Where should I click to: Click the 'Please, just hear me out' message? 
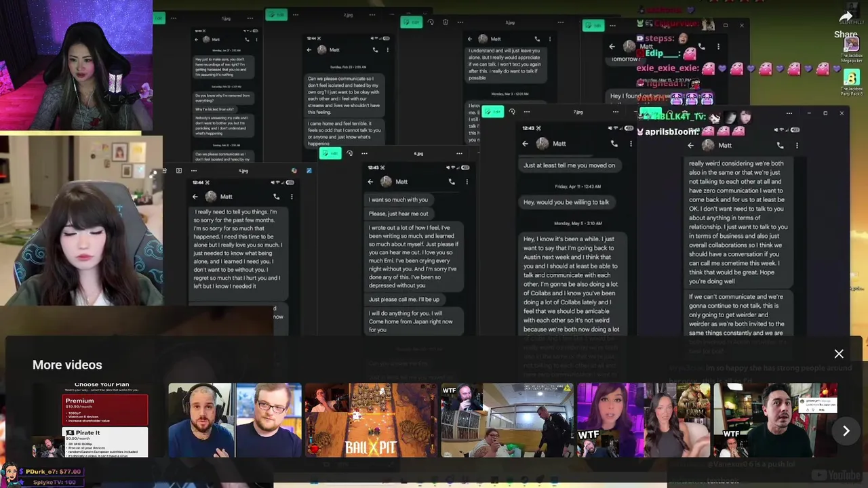click(399, 213)
